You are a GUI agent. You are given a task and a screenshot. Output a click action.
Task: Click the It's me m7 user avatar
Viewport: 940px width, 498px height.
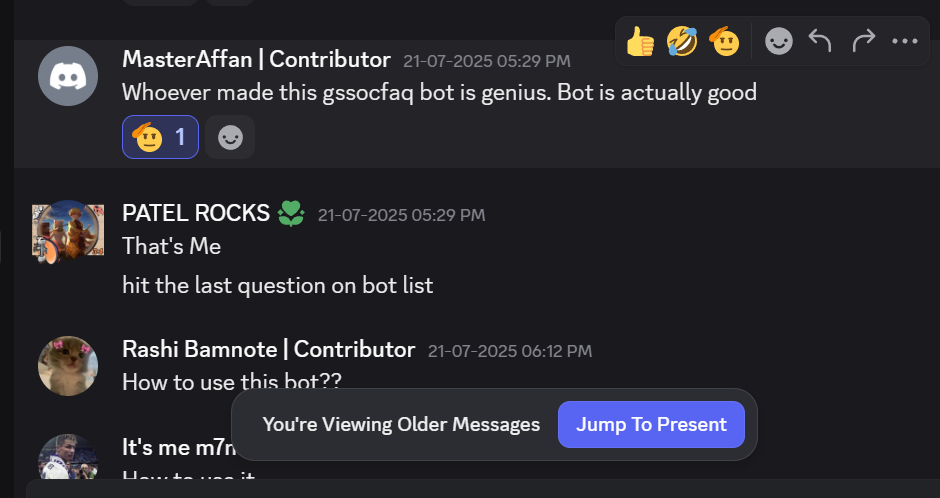[68, 458]
